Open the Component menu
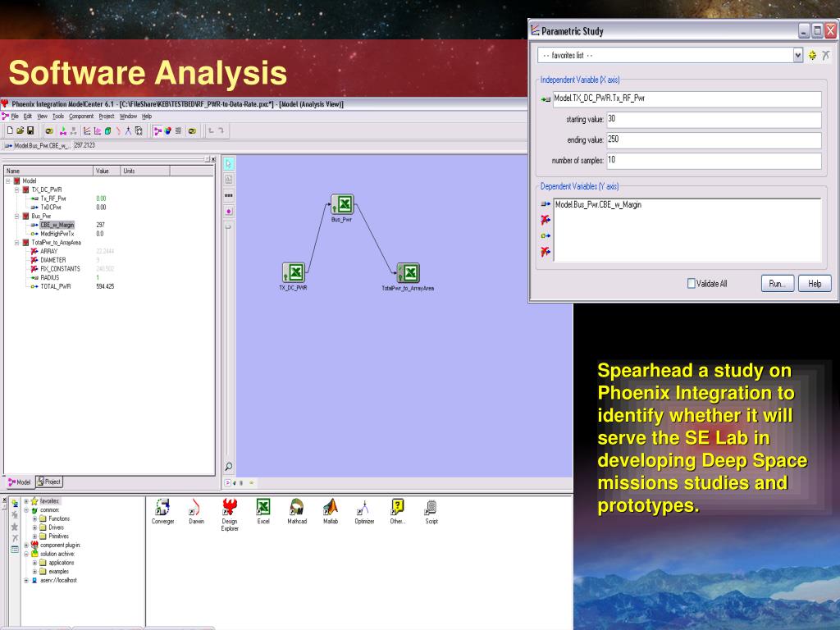The width and height of the screenshot is (840, 630). click(81, 116)
